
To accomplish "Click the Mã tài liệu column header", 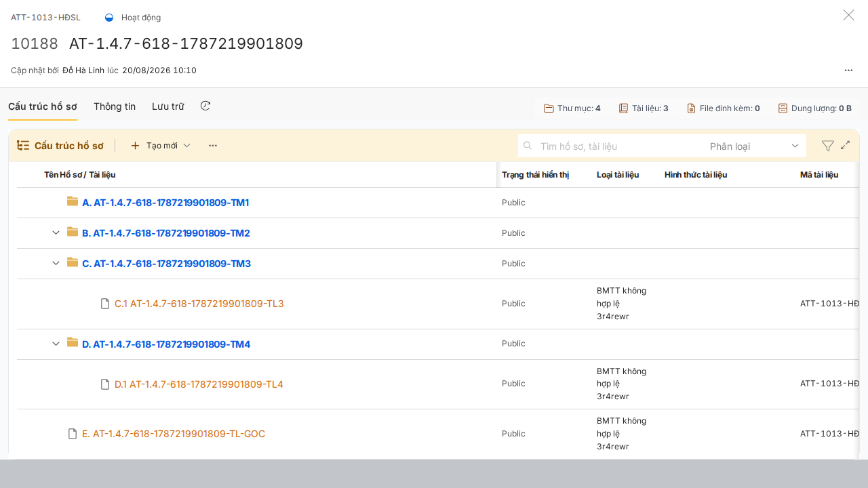I will [x=819, y=175].
